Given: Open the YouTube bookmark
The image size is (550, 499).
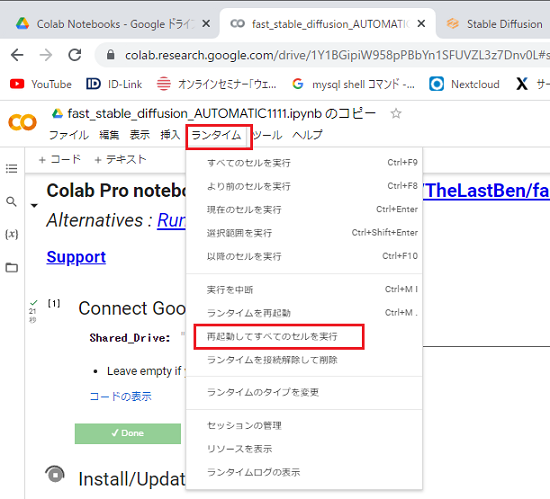Looking at the screenshot, I should coord(41,84).
